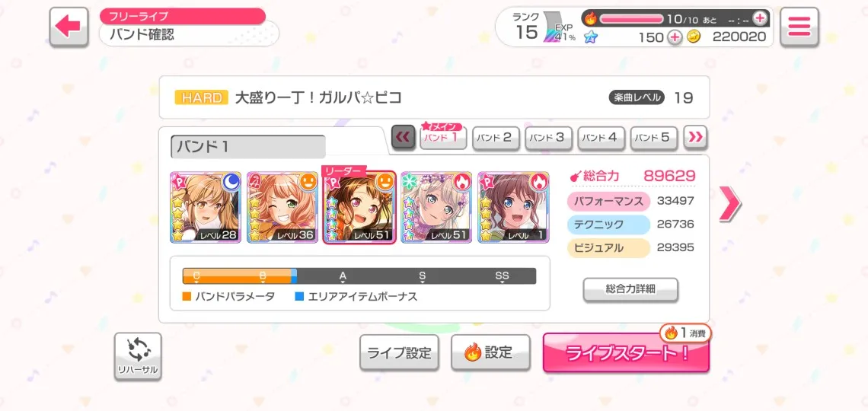Viewport: 868px width, 411px height.
Task: Show more band tabs with right double chevron
Action: coord(695,137)
